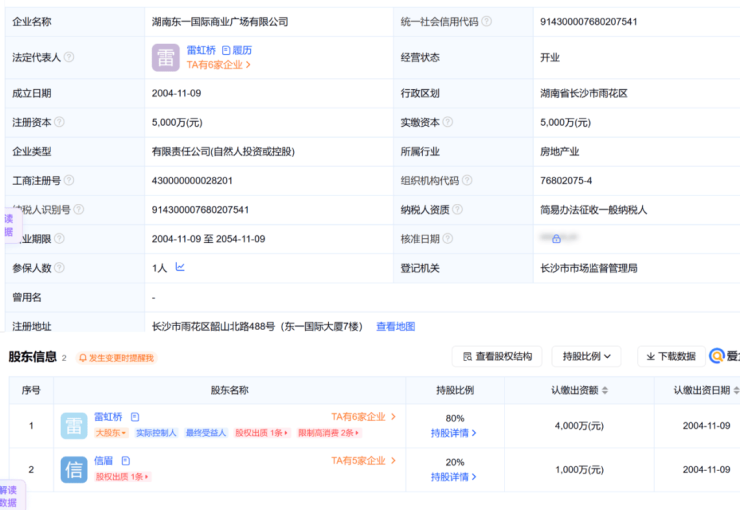Click 下载数据 button
The width and height of the screenshot is (740, 510).
pos(671,357)
